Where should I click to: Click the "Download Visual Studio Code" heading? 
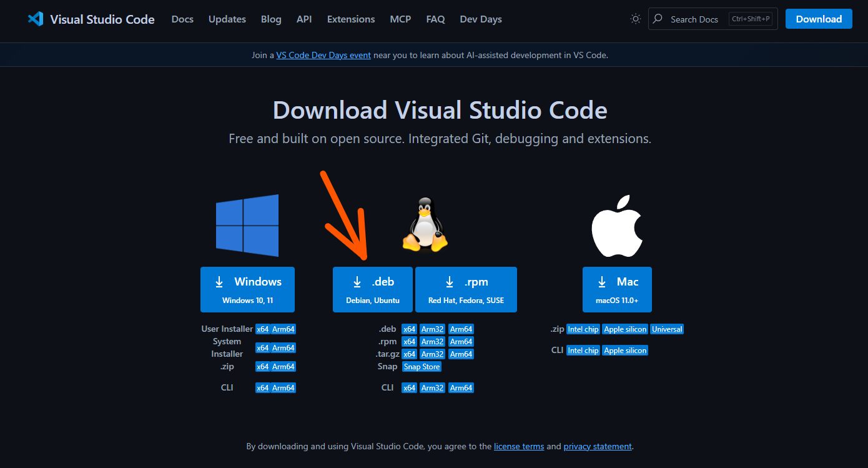coord(440,111)
